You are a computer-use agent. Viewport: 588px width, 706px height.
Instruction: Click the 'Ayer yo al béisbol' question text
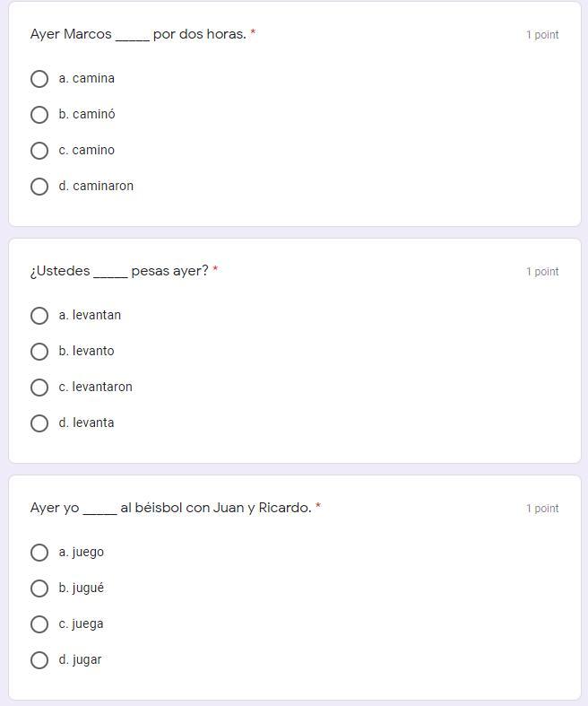[x=170, y=508]
